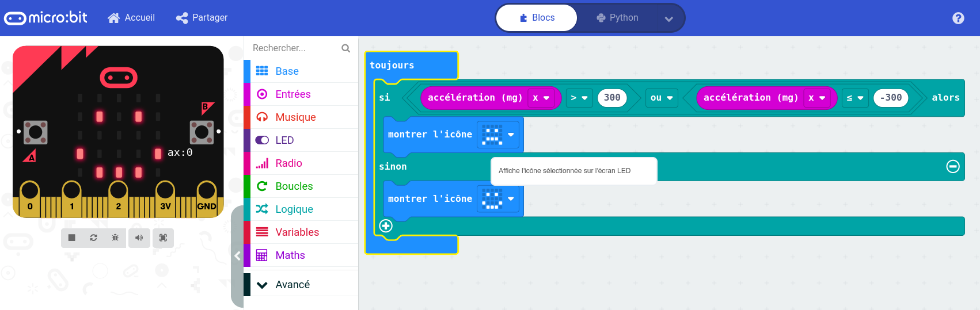Viewport: 980px width, 310px height.
Task: Expand the Avancé categories
Action: point(301,285)
